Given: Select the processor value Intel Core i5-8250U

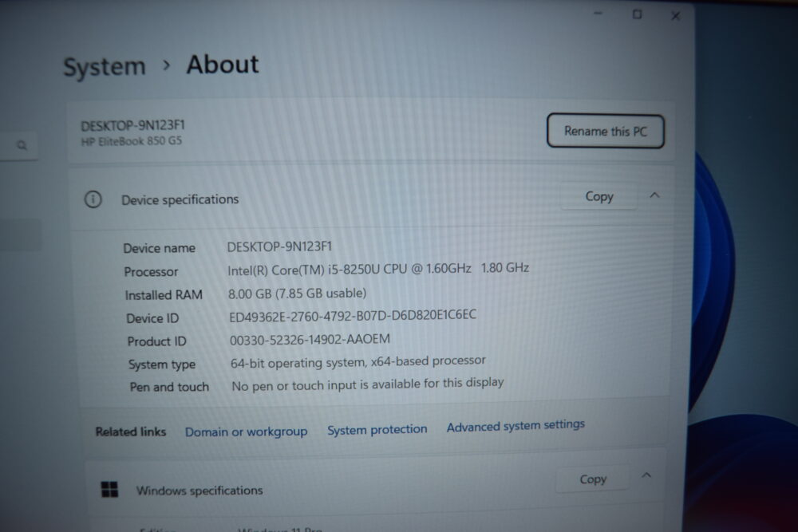Looking at the screenshot, I should pos(378,269).
